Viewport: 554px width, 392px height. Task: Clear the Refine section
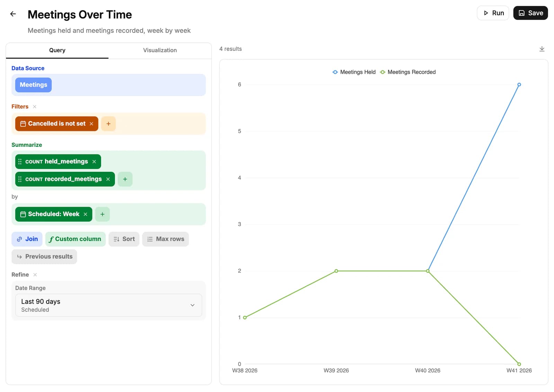[x=35, y=275]
